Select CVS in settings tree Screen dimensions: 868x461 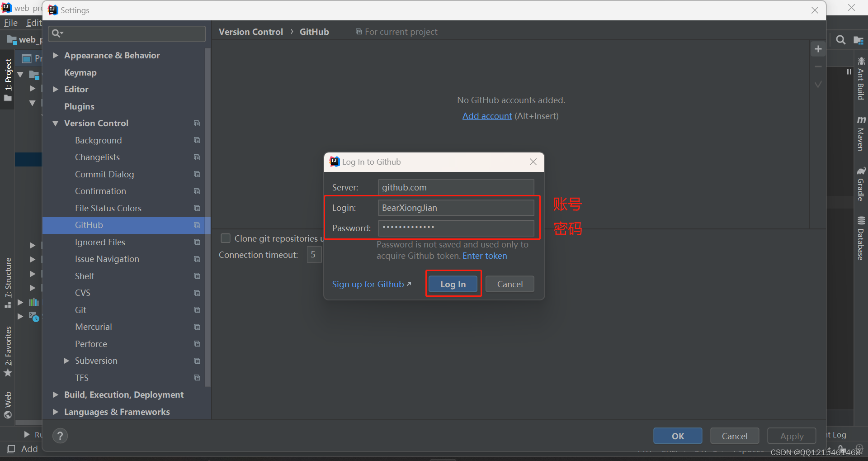tap(83, 293)
